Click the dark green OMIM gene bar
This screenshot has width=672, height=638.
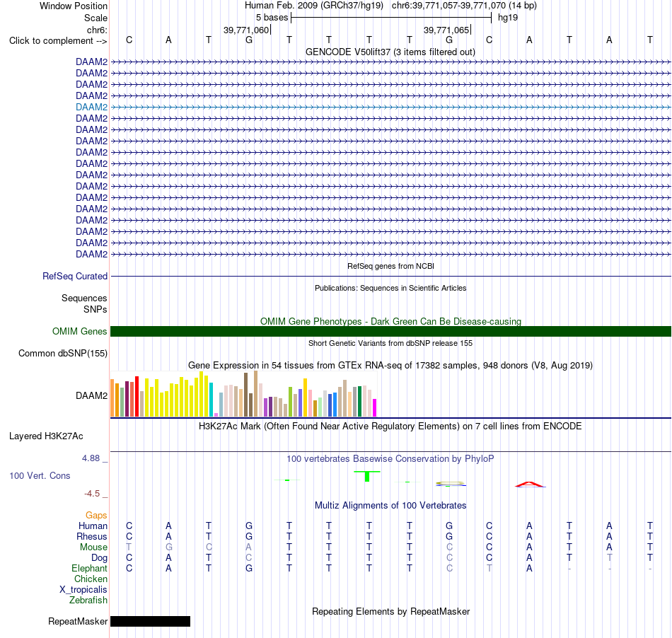coord(391,331)
